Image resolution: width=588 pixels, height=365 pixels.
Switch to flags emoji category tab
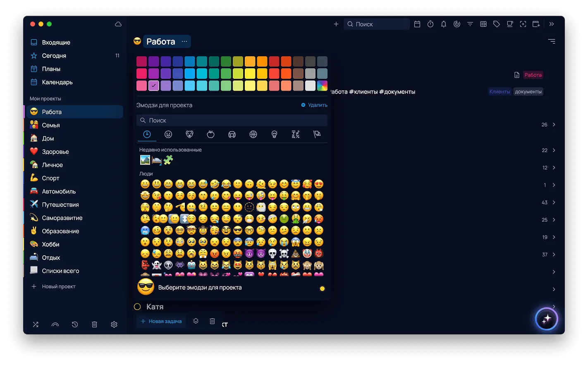point(317,134)
